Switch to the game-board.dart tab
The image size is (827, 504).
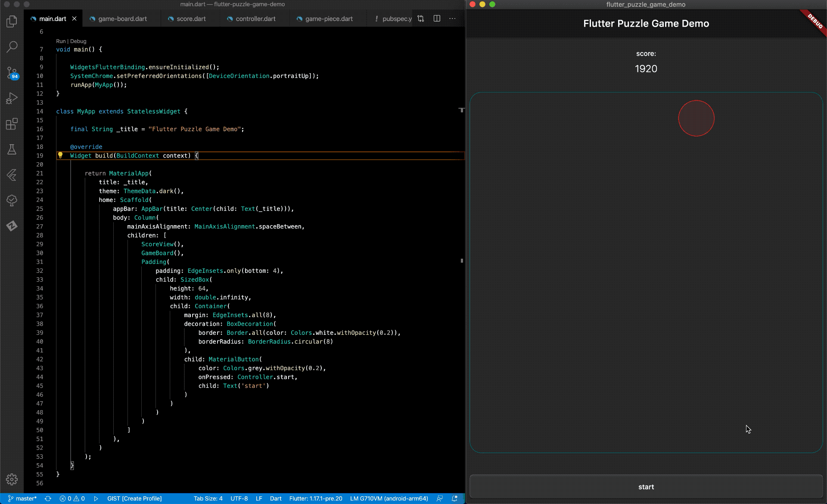click(122, 19)
